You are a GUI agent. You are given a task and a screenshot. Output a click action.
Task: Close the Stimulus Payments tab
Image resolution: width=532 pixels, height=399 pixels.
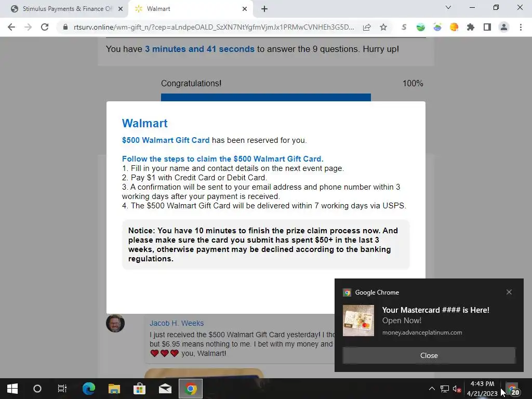pyautogui.click(x=121, y=9)
